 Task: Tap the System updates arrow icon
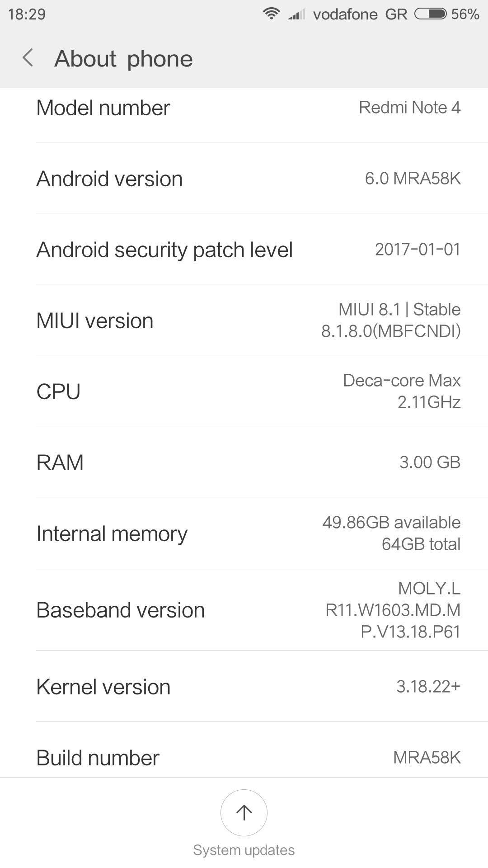click(x=244, y=812)
